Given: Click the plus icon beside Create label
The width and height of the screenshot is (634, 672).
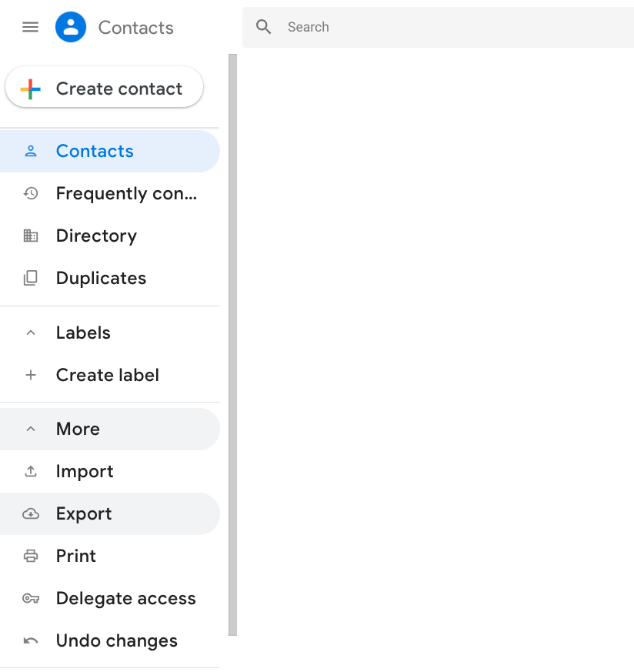Looking at the screenshot, I should [31, 375].
